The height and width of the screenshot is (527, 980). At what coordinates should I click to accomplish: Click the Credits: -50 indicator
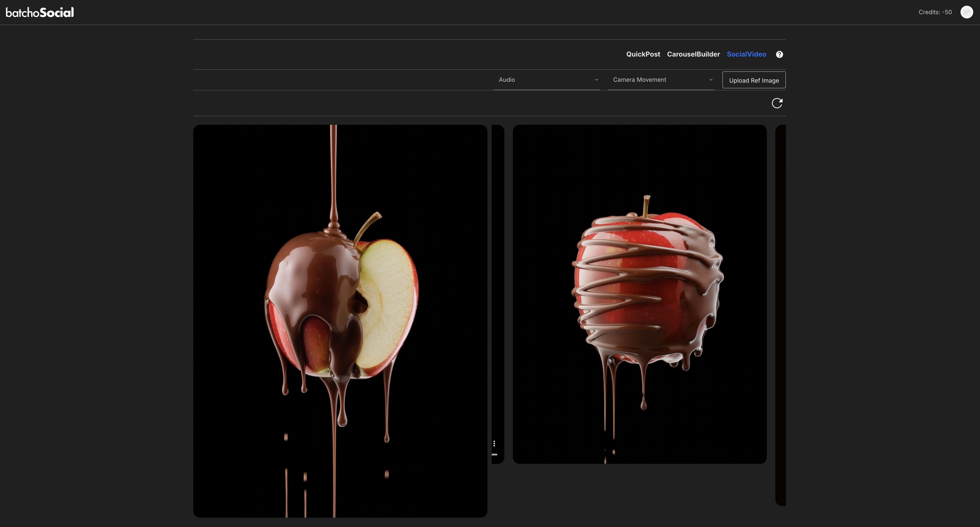(935, 12)
